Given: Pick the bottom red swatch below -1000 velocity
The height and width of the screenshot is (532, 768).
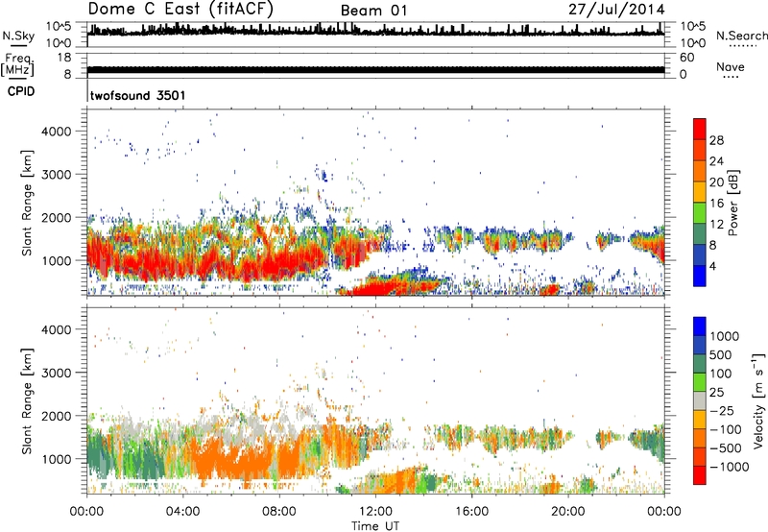Looking at the screenshot, I should [x=700, y=475].
